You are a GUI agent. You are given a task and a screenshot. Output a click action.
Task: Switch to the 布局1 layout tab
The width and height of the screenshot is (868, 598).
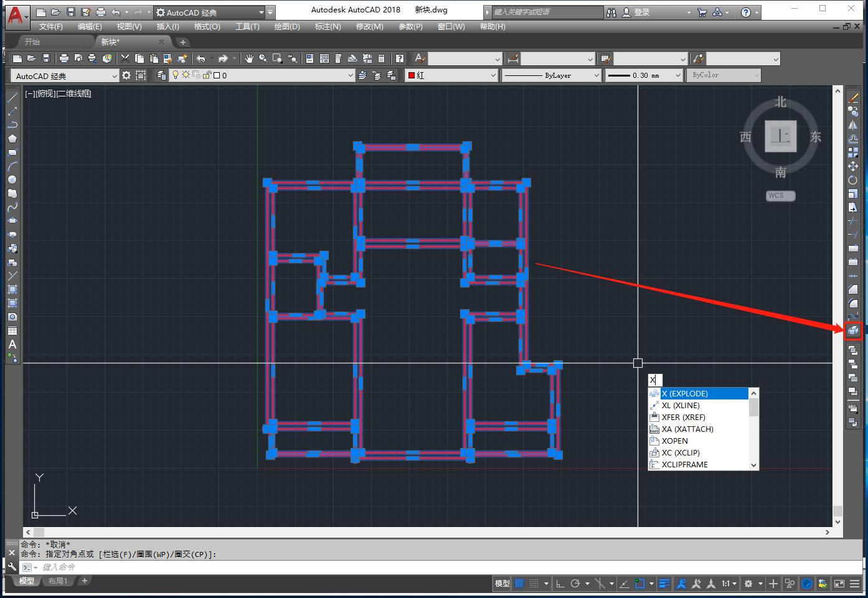[57, 581]
